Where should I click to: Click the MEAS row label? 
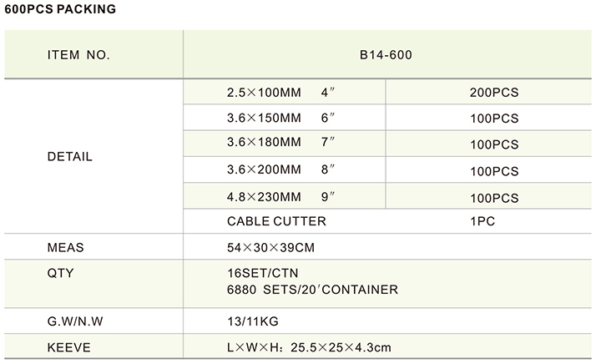coord(66,248)
